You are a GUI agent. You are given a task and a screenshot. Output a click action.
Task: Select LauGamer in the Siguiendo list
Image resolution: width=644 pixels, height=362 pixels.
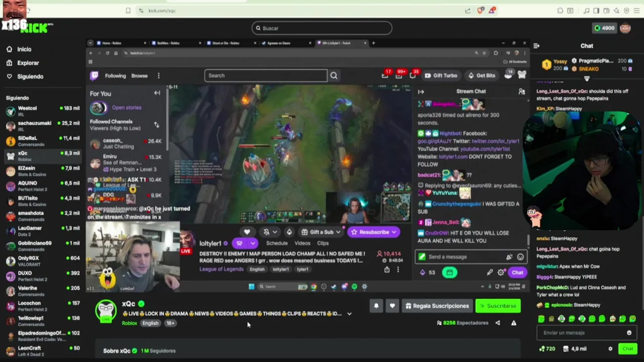coord(43,231)
